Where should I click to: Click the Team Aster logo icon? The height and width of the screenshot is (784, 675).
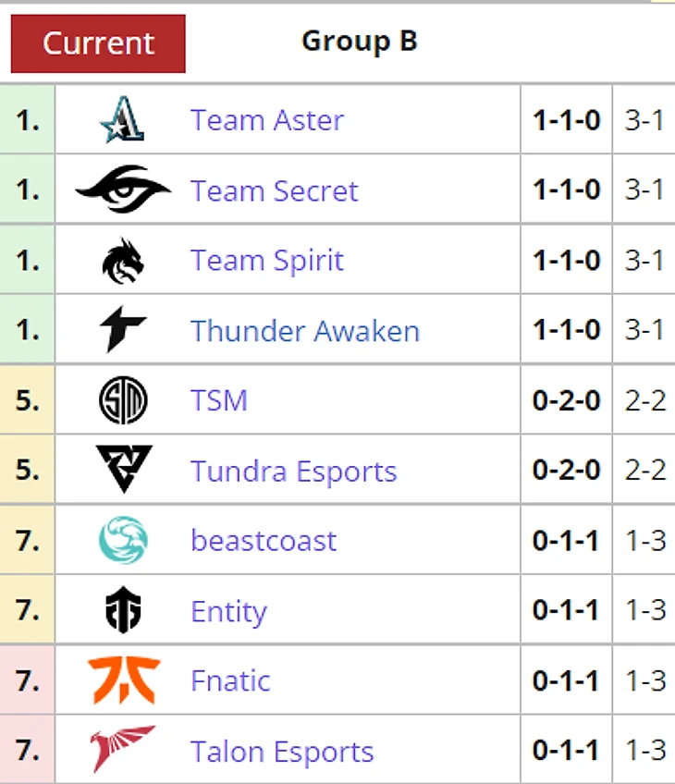click(x=122, y=120)
